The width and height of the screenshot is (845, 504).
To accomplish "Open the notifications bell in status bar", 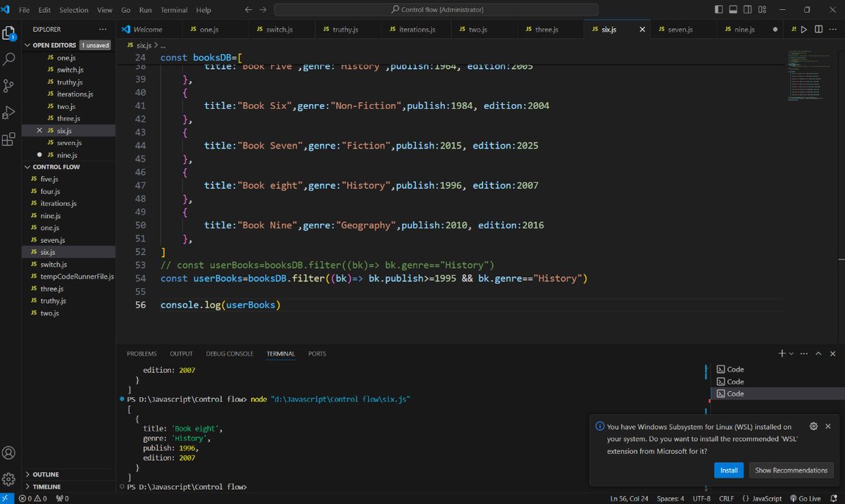I will point(835,498).
